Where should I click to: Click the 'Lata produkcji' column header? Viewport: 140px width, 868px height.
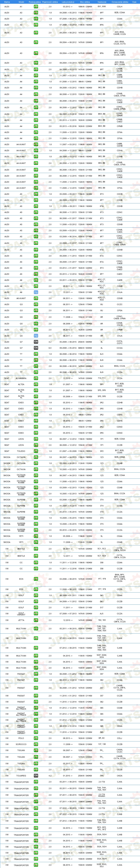[68, 2]
